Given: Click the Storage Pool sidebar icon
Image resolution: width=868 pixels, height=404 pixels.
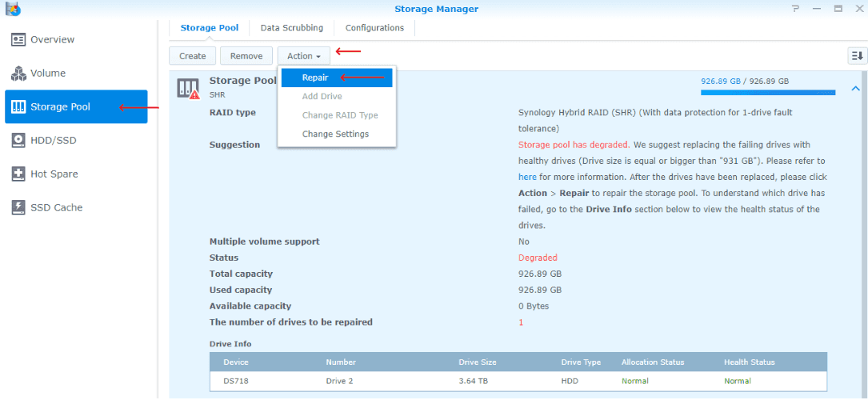Looking at the screenshot, I should pos(18,107).
